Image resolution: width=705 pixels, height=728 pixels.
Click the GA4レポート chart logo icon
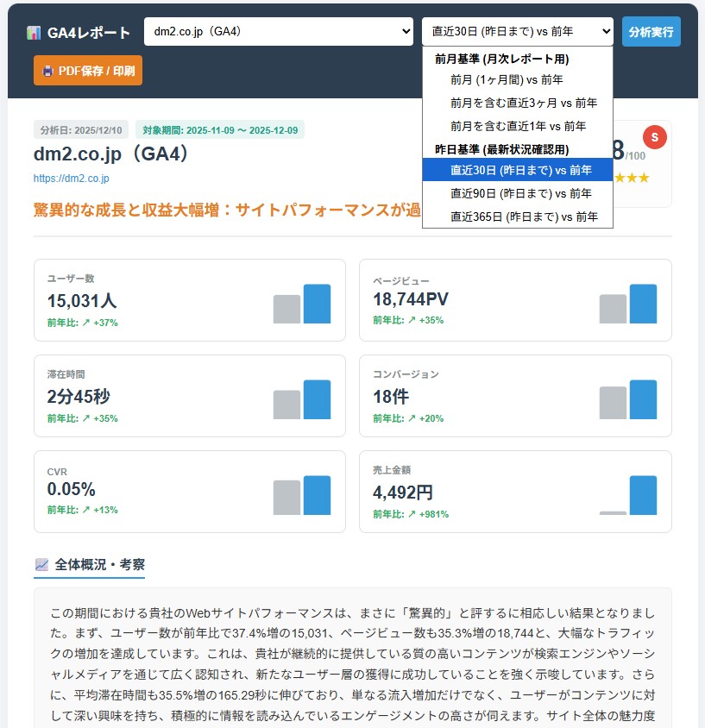(x=34, y=33)
